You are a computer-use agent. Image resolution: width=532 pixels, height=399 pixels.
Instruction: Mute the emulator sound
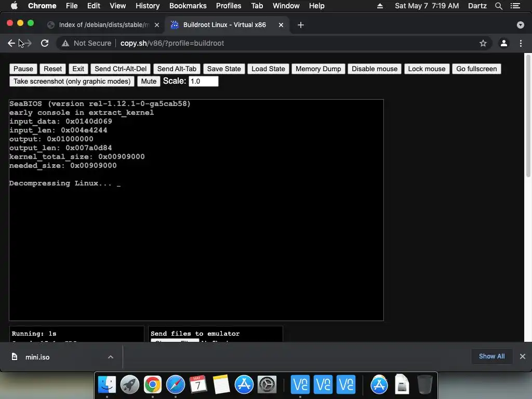(149, 82)
